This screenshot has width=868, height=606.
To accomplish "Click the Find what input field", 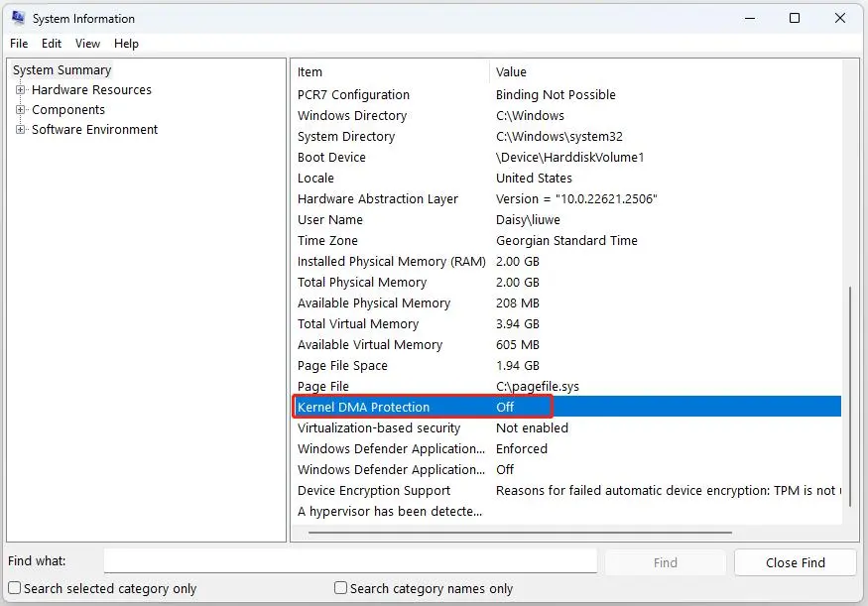I will 350,561.
